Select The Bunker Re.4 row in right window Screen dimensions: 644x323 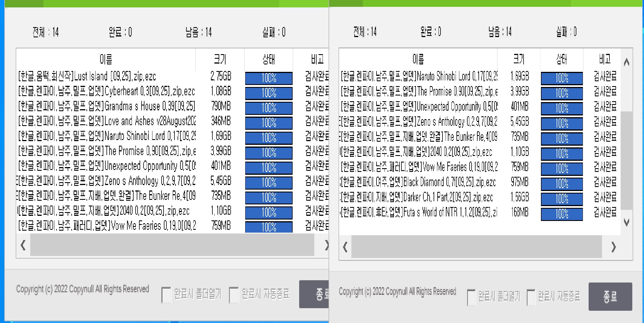pyautogui.click(x=480, y=137)
